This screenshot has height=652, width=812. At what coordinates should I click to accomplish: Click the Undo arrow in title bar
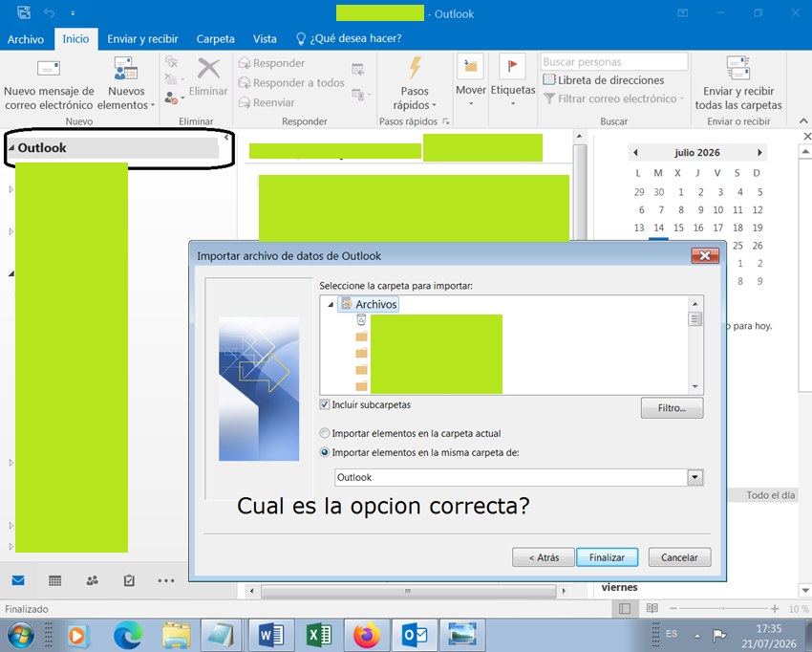point(49,13)
